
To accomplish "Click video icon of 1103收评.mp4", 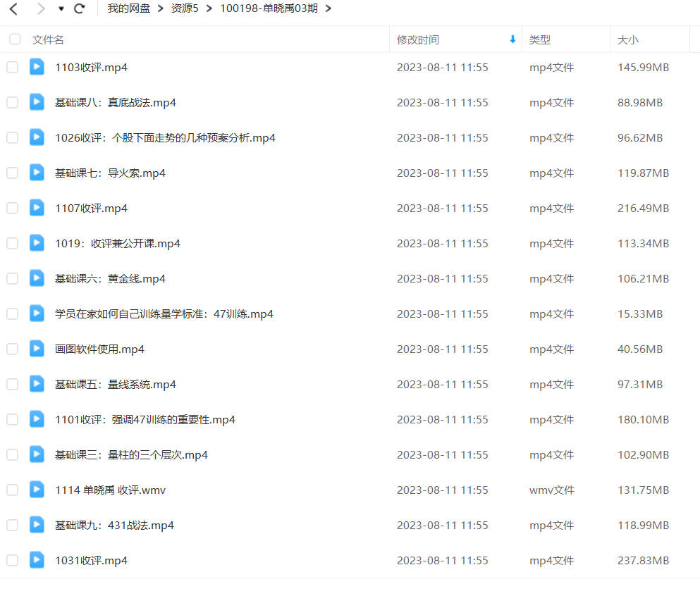I will [37, 67].
